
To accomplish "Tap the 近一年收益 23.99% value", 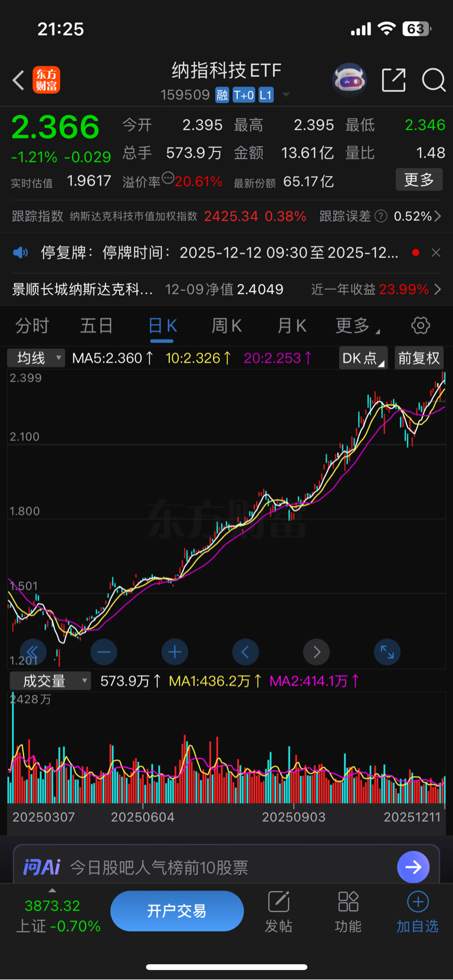I will [404, 289].
